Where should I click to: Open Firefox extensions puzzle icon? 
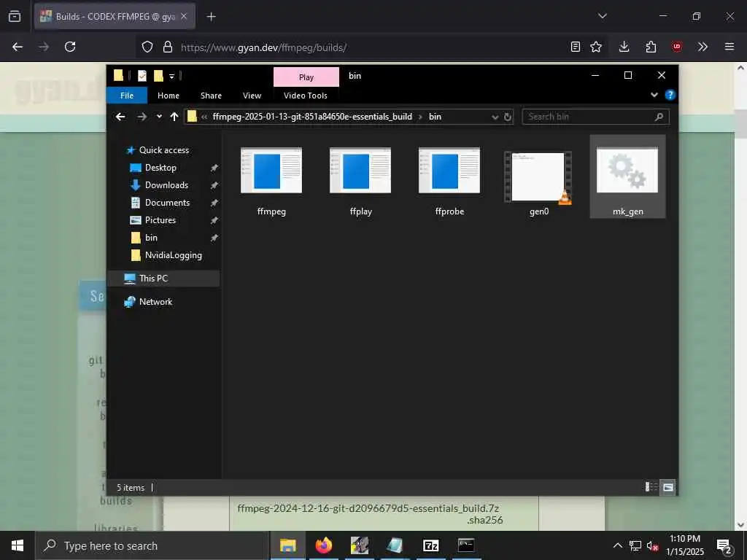[651, 47]
